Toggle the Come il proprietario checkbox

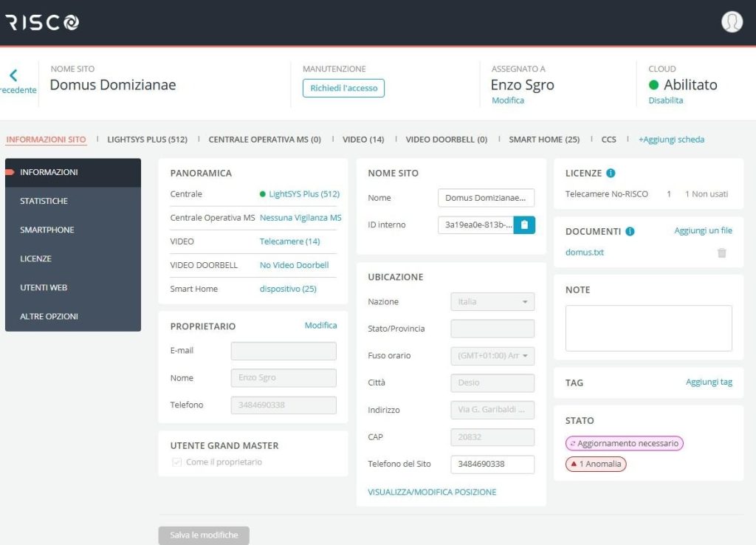(x=176, y=462)
